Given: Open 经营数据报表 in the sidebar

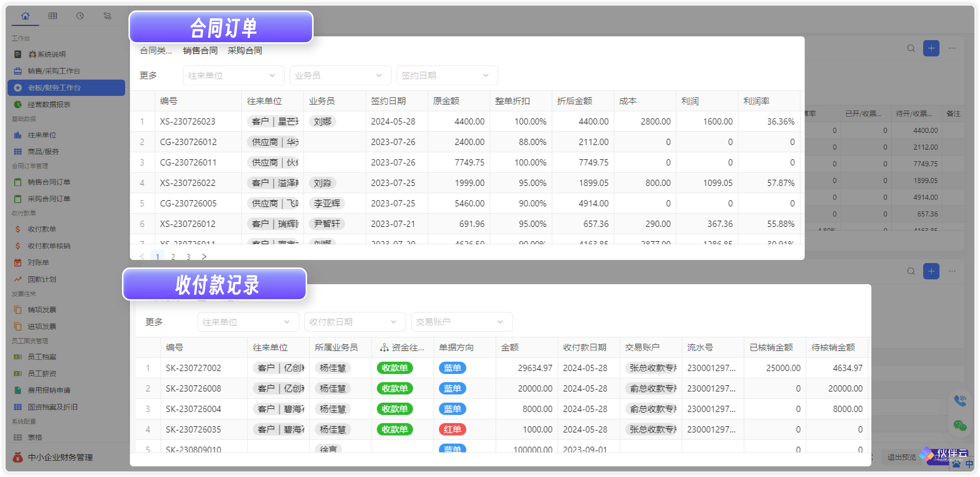Looking at the screenshot, I should 49,104.
